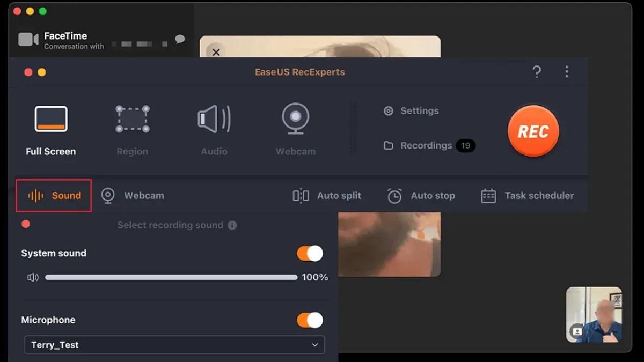The width and height of the screenshot is (644, 362).
Task: Minimize the RecExperts window with yellow button
Action: pos(42,72)
